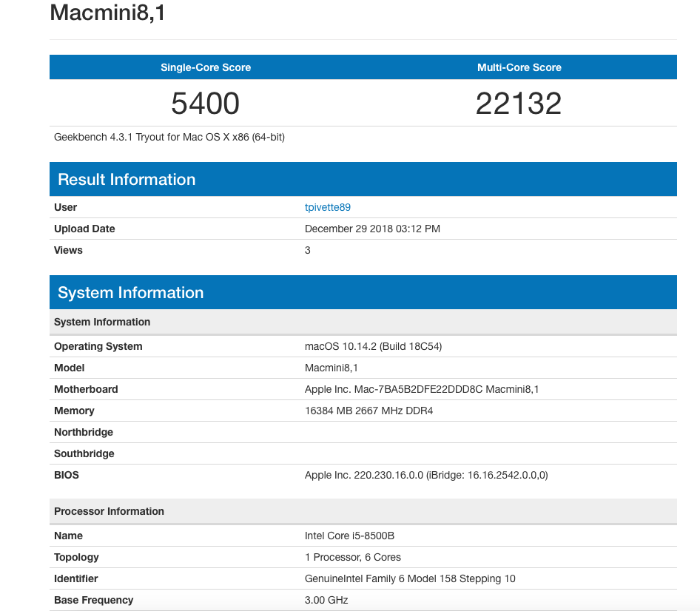Viewport: 700px width, 611px height.
Task: Click the Intel Core i5-8500B value
Action: [x=349, y=536]
